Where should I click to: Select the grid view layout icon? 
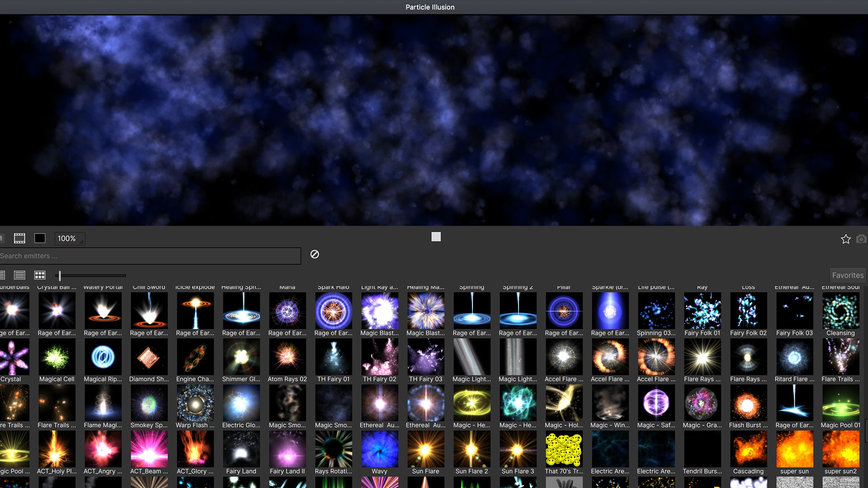point(39,275)
